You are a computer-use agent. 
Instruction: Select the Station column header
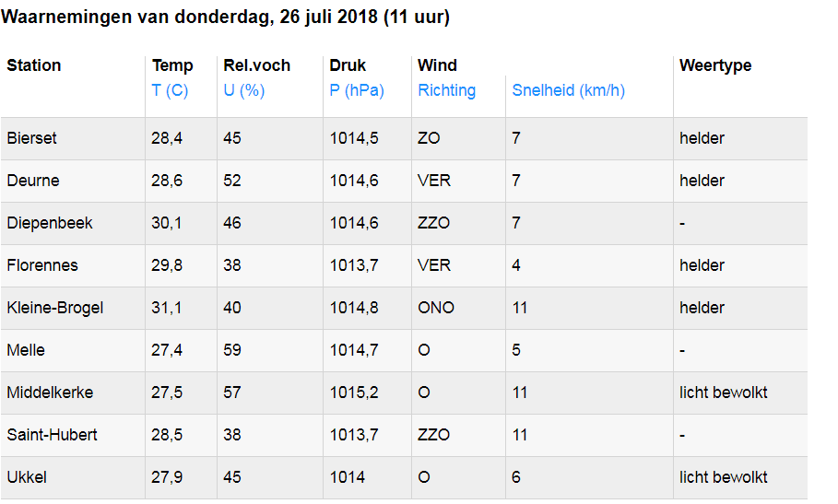[34, 65]
